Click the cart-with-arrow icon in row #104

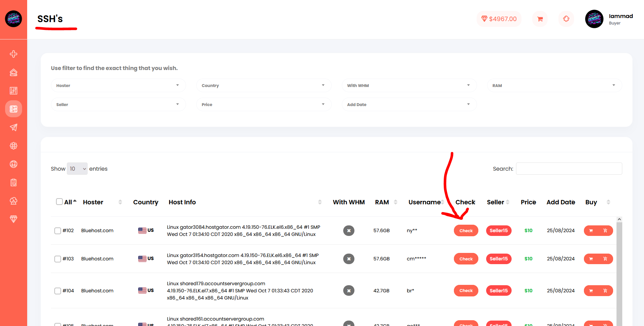pyautogui.click(x=605, y=291)
